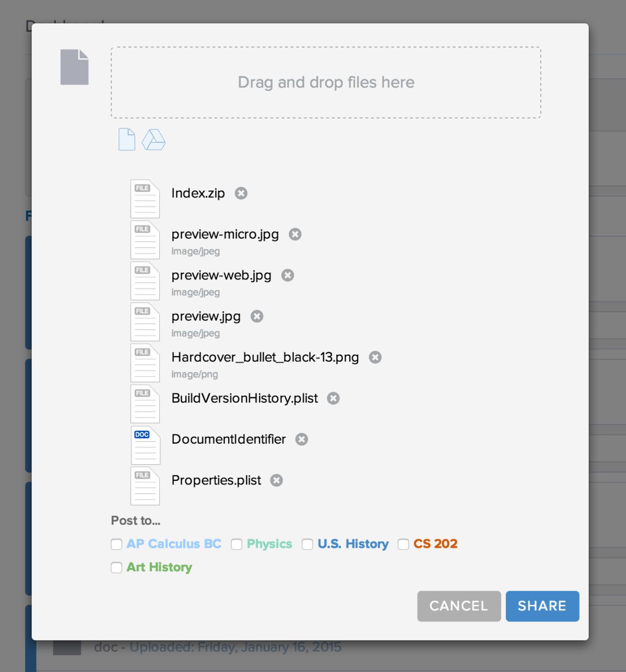
Task: Click the Post to... heading
Action: pyautogui.click(x=135, y=521)
